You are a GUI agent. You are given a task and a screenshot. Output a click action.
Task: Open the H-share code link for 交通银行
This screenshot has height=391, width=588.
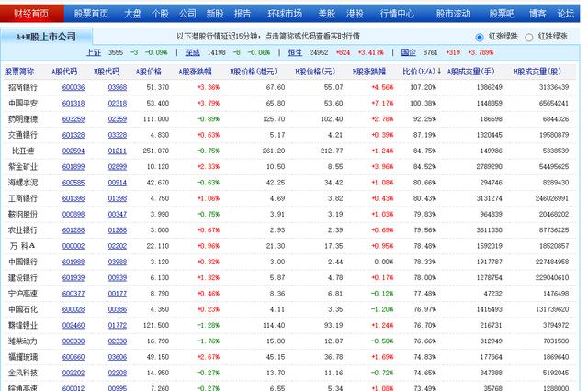[118, 135]
